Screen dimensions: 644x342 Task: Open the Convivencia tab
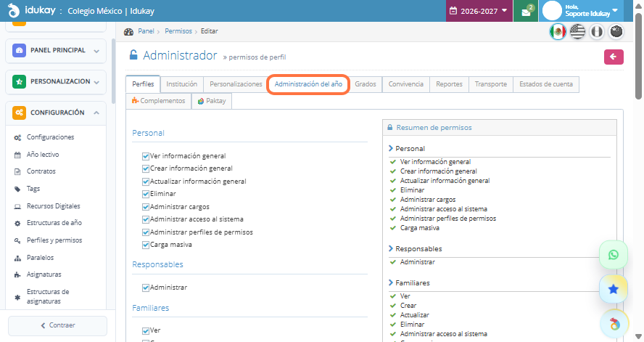[x=406, y=84]
